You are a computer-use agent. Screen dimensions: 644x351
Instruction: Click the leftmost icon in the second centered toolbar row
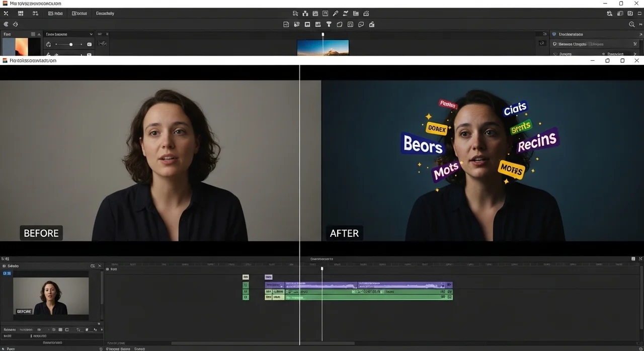[x=286, y=24]
